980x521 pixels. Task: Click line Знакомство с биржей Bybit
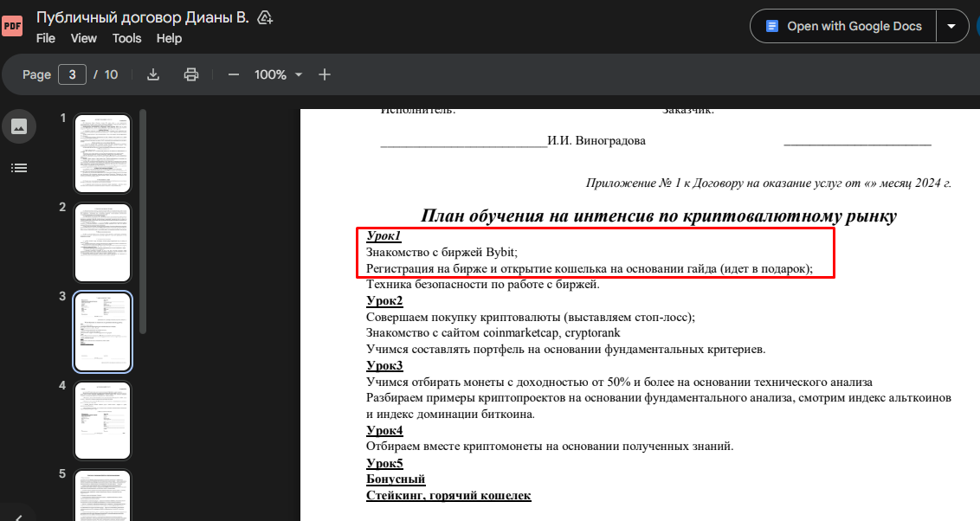click(442, 253)
